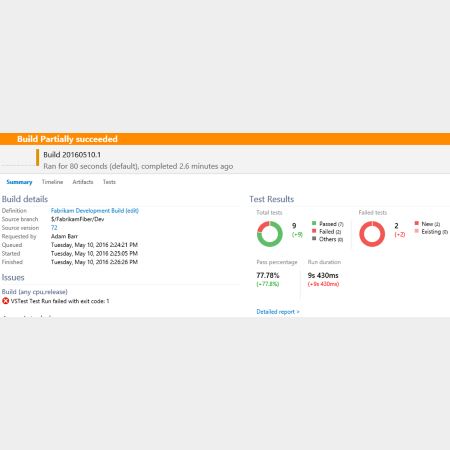Click the green Passed legend square
450x450 pixels.
314,223
